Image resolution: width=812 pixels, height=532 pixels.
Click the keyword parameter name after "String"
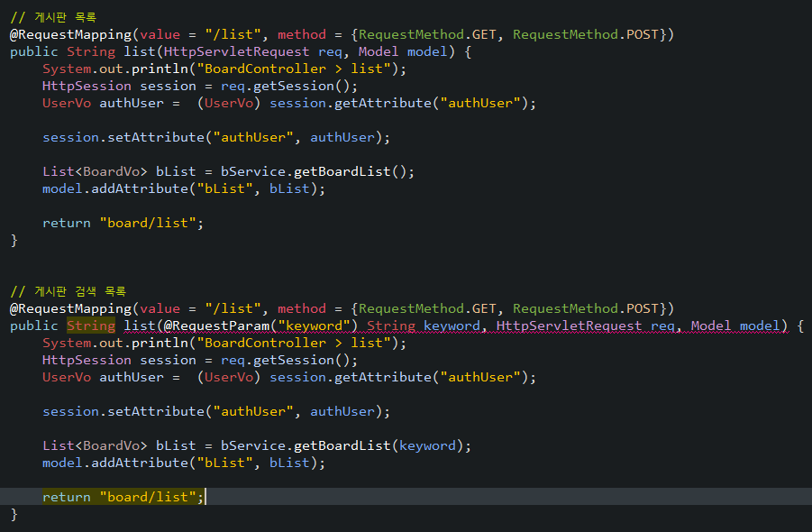coord(452,326)
